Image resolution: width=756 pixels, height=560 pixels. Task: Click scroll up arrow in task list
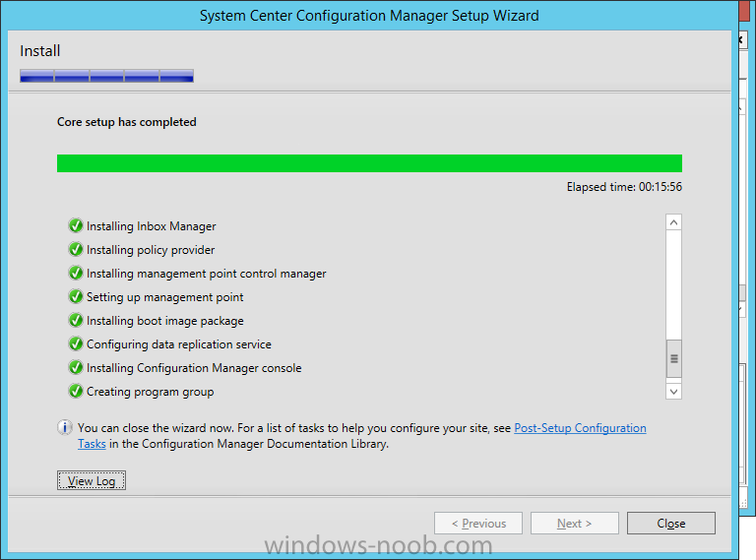673,222
